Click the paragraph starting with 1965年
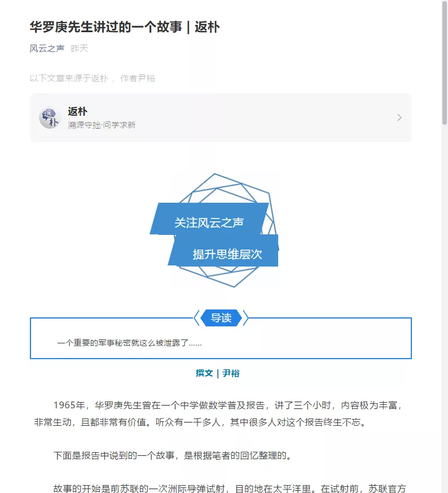 point(220,413)
